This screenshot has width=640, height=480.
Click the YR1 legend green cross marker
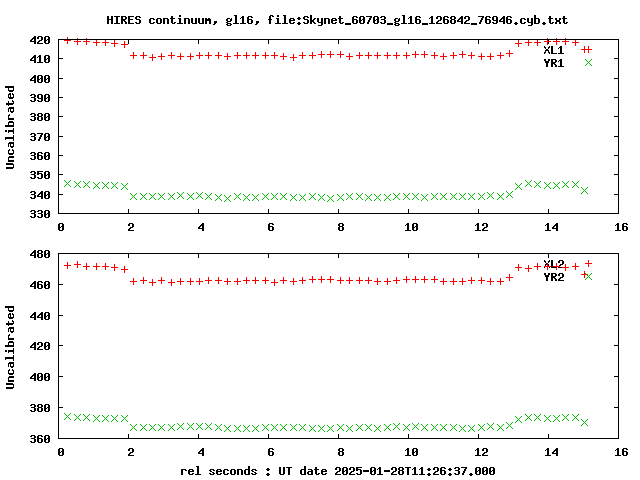pos(588,62)
